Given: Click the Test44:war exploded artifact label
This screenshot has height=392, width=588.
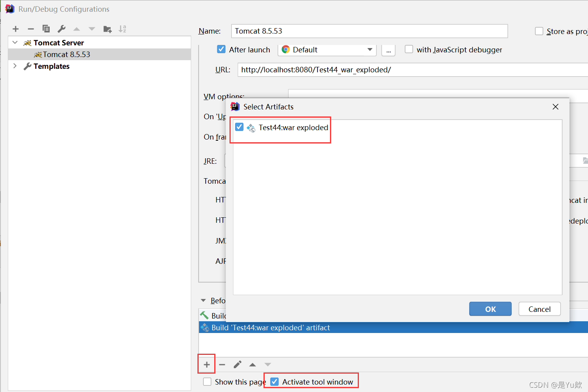Looking at the screenshot, I should pyautogui.click(x=294, y=127).
